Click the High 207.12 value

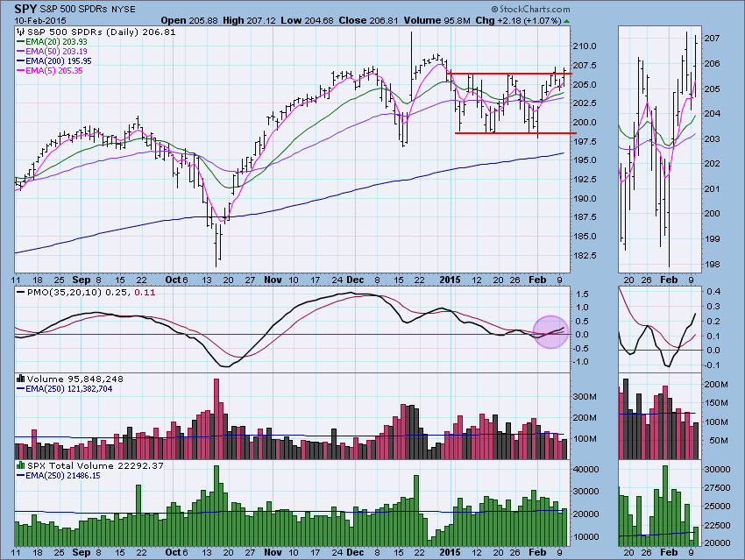point(249,20)
